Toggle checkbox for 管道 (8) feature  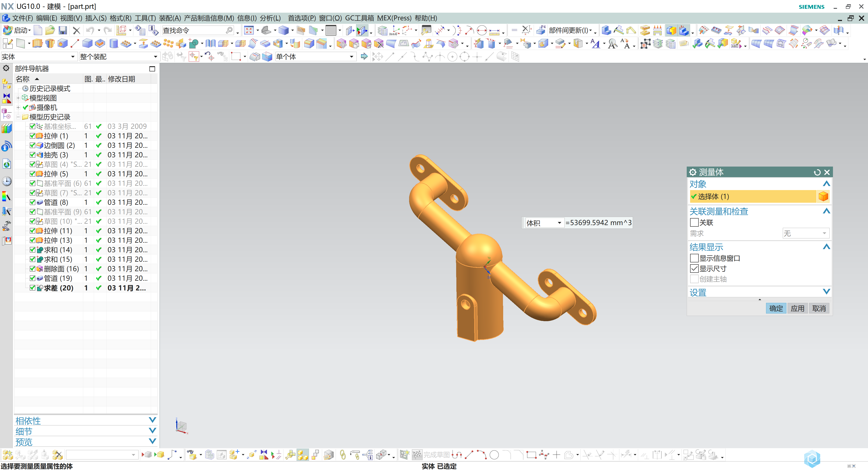[32, 203]
